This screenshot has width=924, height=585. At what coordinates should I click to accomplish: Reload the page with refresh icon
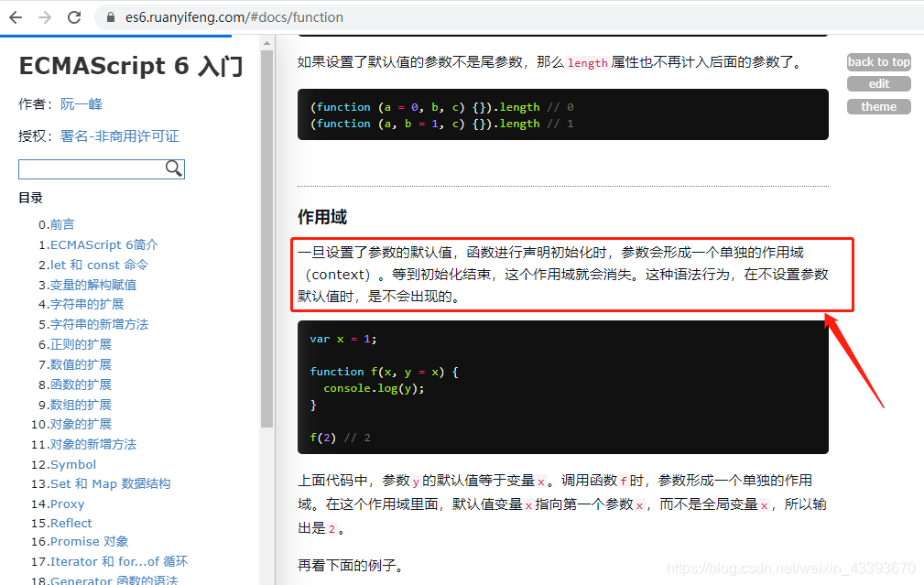pos(74,17)
